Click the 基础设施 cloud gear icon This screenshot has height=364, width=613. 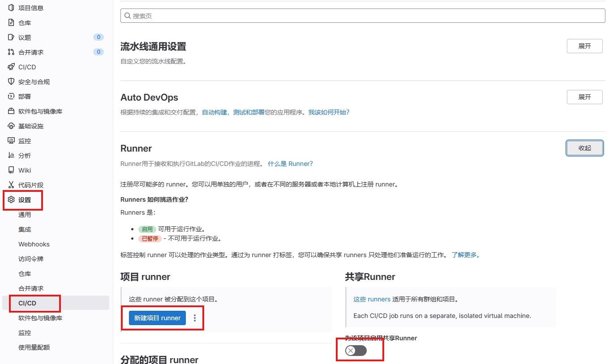click(11, 126)
